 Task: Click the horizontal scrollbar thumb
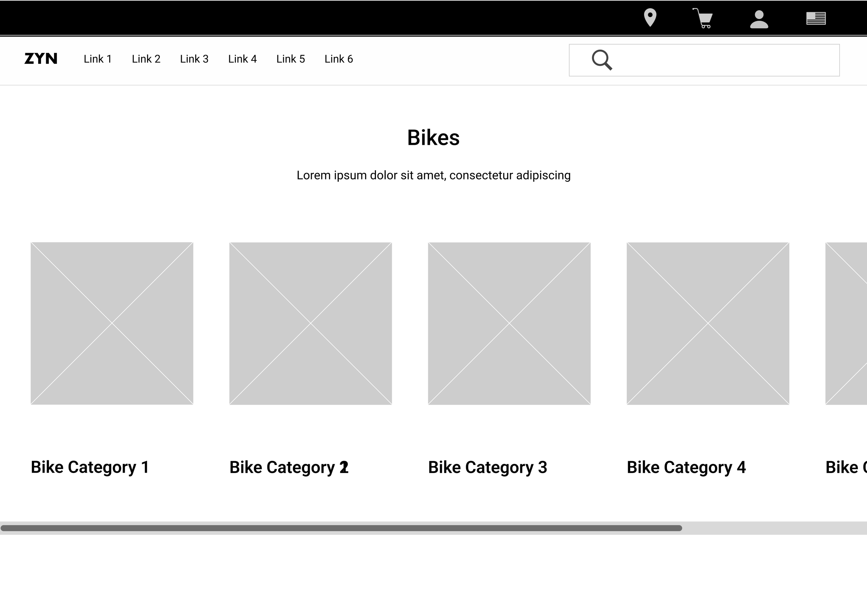341,528
